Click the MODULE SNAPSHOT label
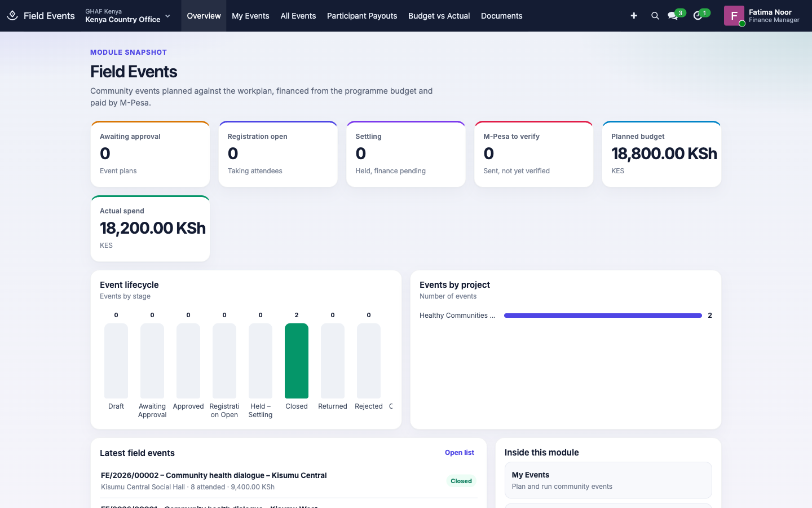 pyautogui.click(x=129, y=52)
